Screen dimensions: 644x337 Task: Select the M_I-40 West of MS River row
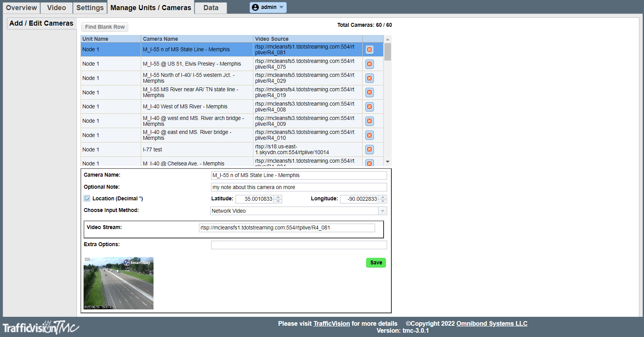232,106
